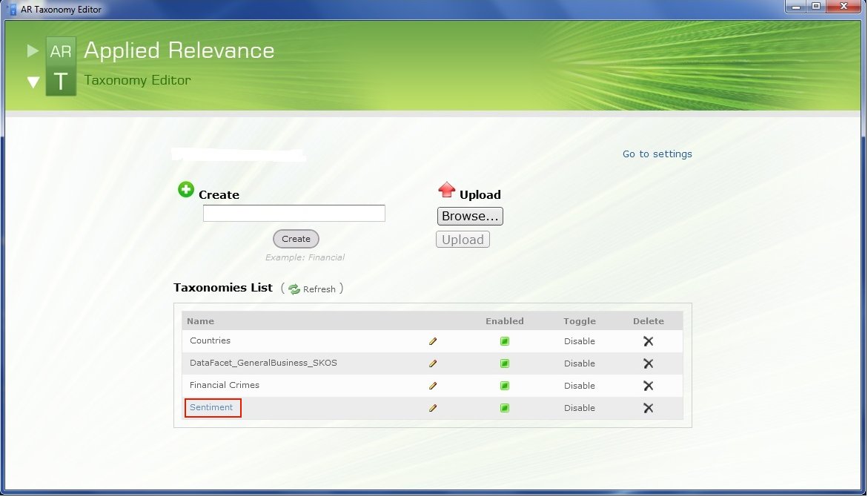
Task: Click the Upload button
Action: 463,240
